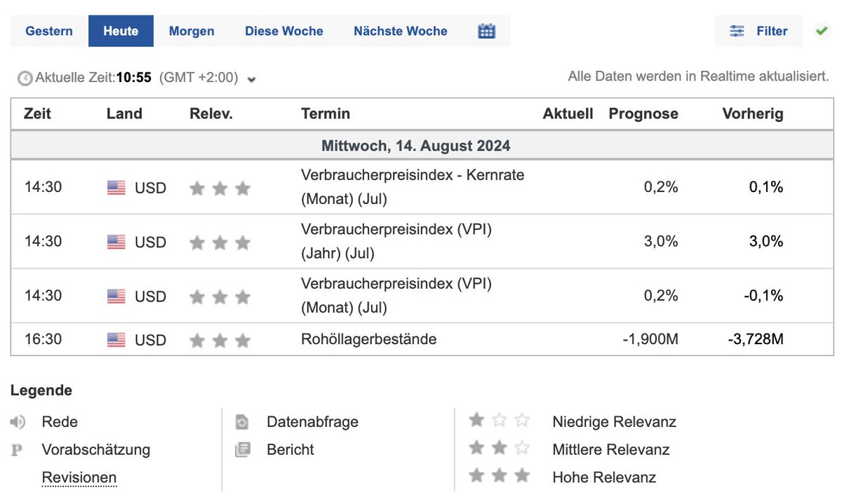Click the US flag in the VPI (Jahr) row
This screenshot has width=842, height=504.
(116, 242)
